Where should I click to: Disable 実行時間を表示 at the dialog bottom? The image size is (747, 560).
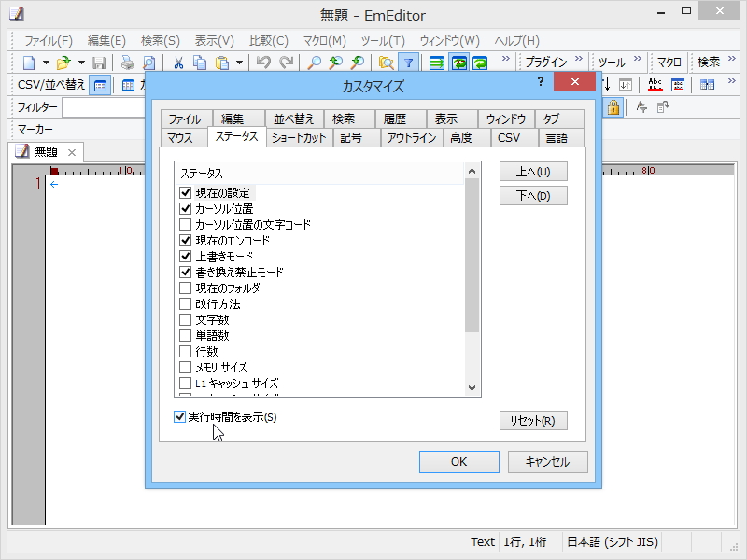(178, 418)
